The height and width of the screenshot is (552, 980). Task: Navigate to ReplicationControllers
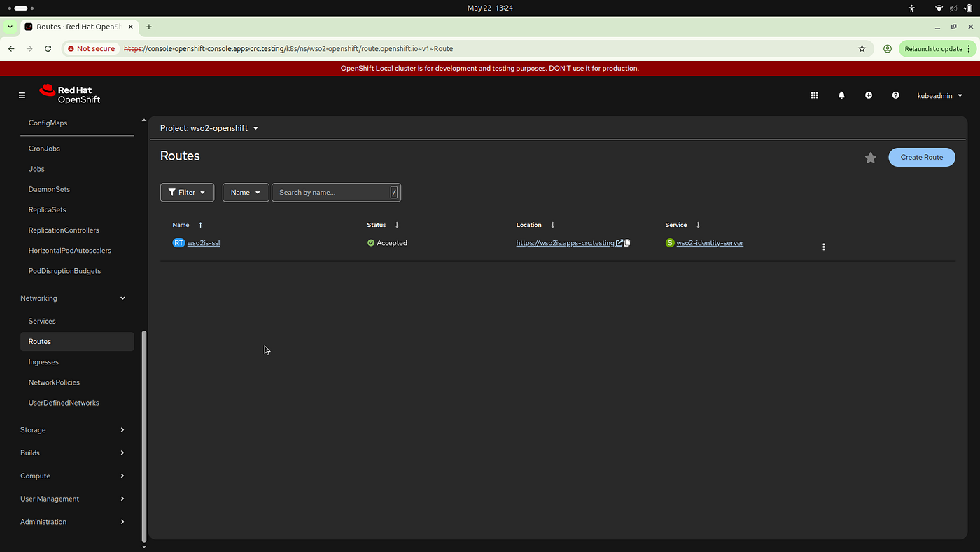click(x=64, y=230)
